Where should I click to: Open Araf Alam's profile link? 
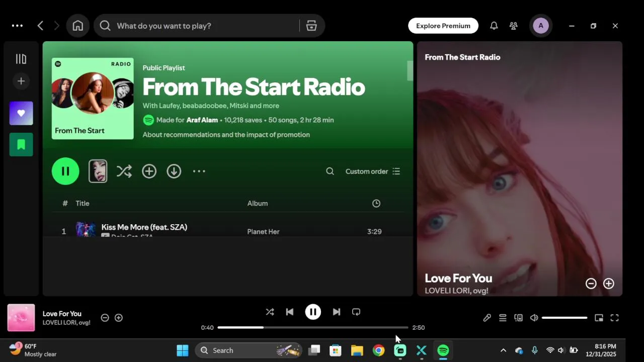(202, 120)
